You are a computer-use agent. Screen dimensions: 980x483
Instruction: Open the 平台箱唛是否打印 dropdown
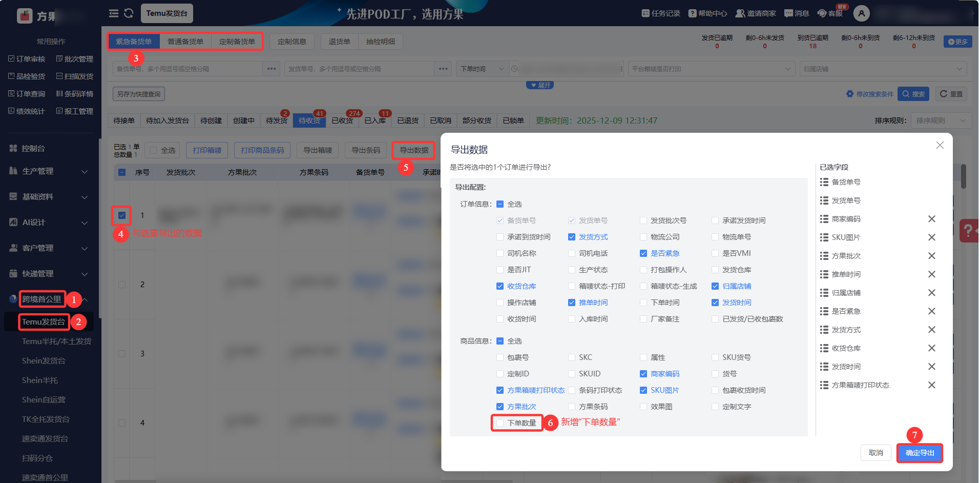click(x=711, y=69)
